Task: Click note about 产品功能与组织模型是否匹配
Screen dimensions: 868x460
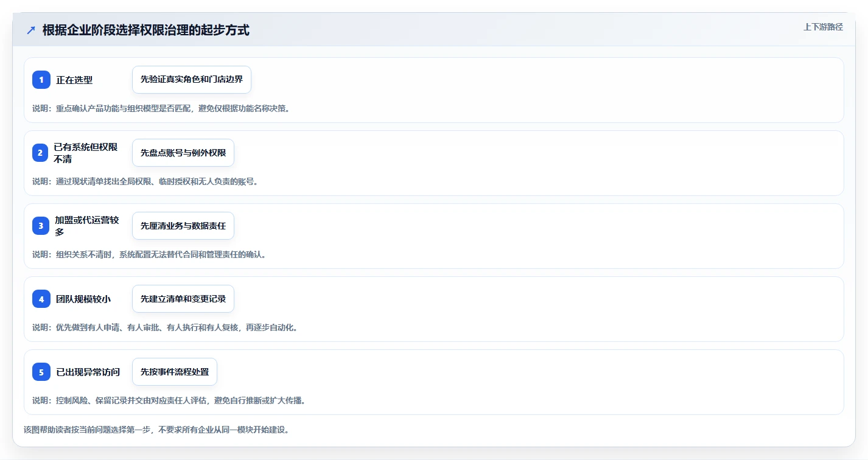Action: coord(161,108)
